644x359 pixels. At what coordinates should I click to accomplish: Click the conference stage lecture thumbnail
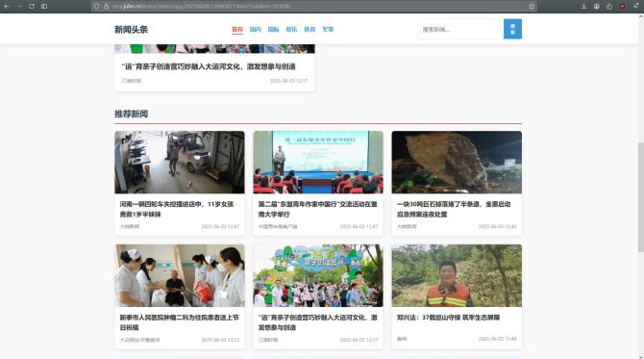tap(318, 162)
